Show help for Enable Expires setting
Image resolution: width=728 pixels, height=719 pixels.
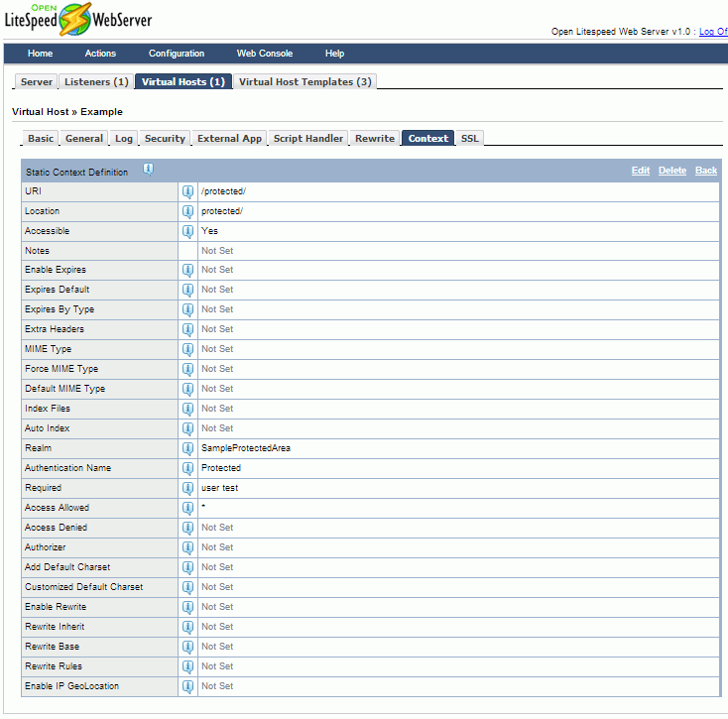(187, 270)
